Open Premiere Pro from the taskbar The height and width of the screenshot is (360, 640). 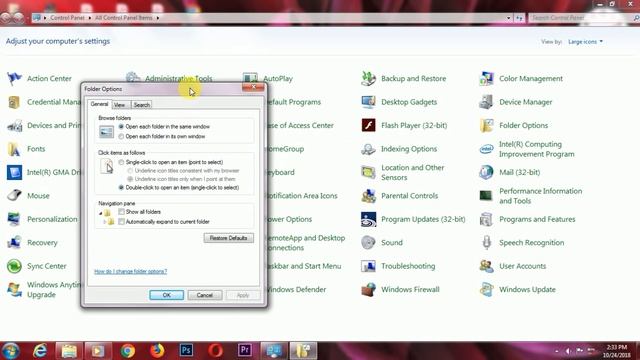point(245,351)
